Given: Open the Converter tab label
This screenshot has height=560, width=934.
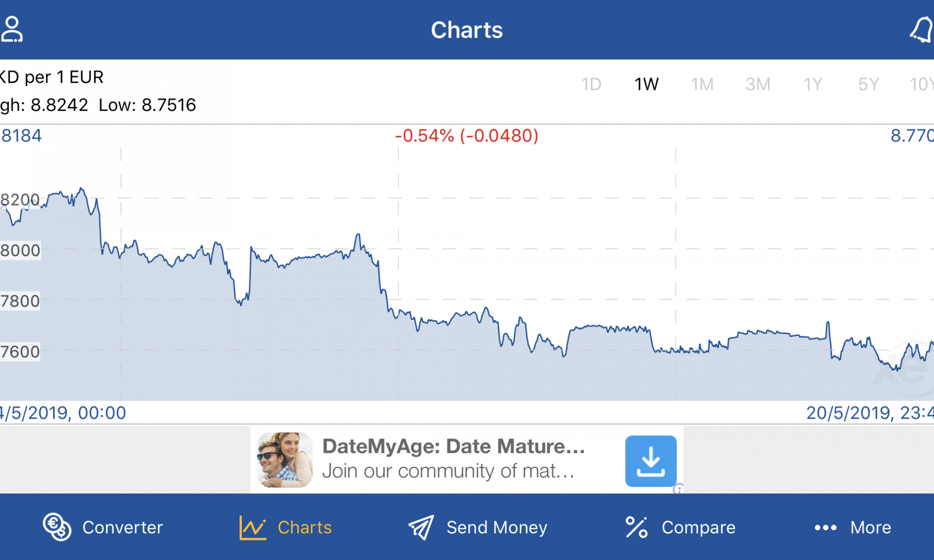Looking at the screenshot, I should (122, 527).
